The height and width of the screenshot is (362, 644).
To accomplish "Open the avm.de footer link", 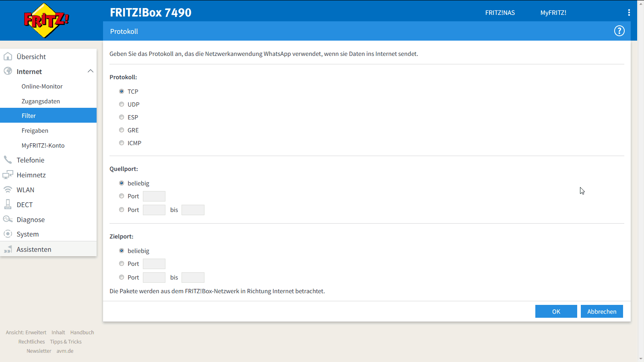I will tap(65, 351).
